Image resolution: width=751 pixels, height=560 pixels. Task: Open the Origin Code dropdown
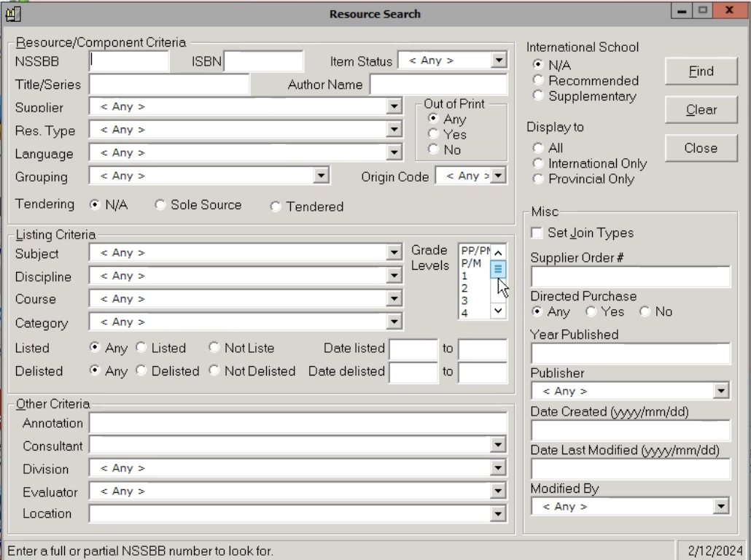(498, 176)
